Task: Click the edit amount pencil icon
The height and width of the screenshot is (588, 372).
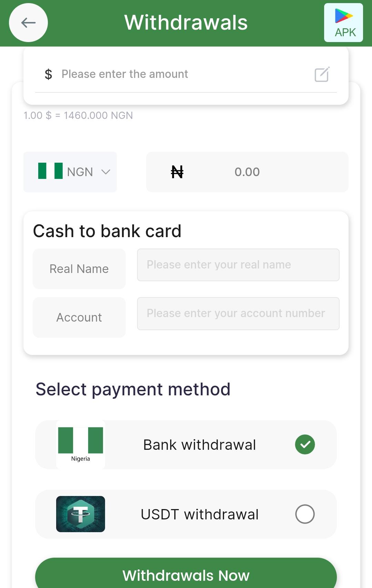Action: pos(322,74)
